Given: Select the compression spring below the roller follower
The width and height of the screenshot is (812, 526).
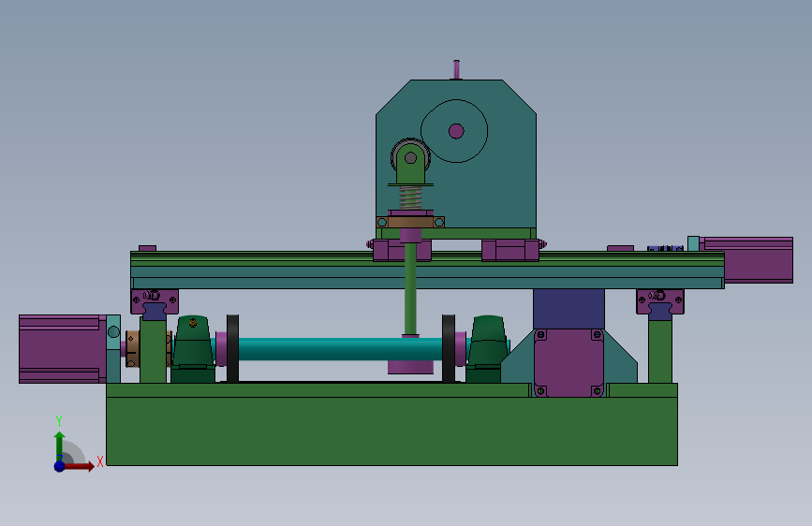Looking at the screenshot, I should [410, 197].
